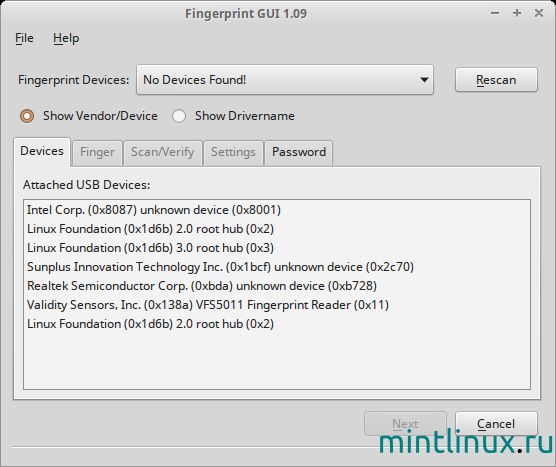Open the Help menu
This screenshot has height=467, width=556.
(x=66, y=38)
